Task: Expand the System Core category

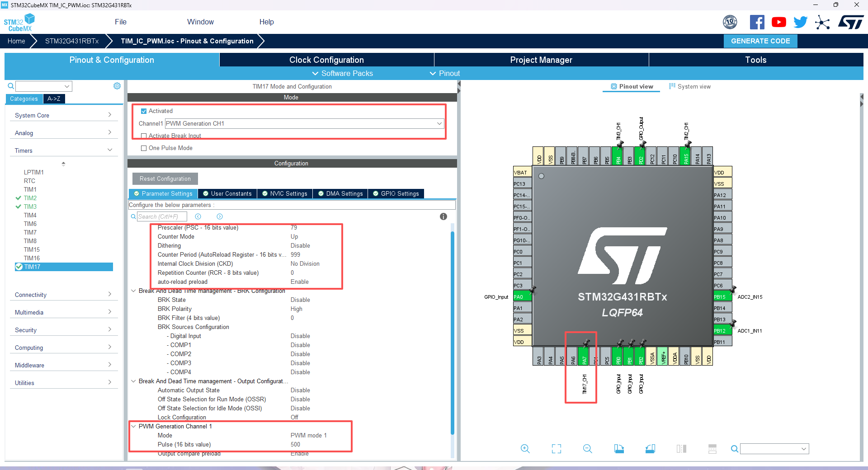Action: [63, 115]
